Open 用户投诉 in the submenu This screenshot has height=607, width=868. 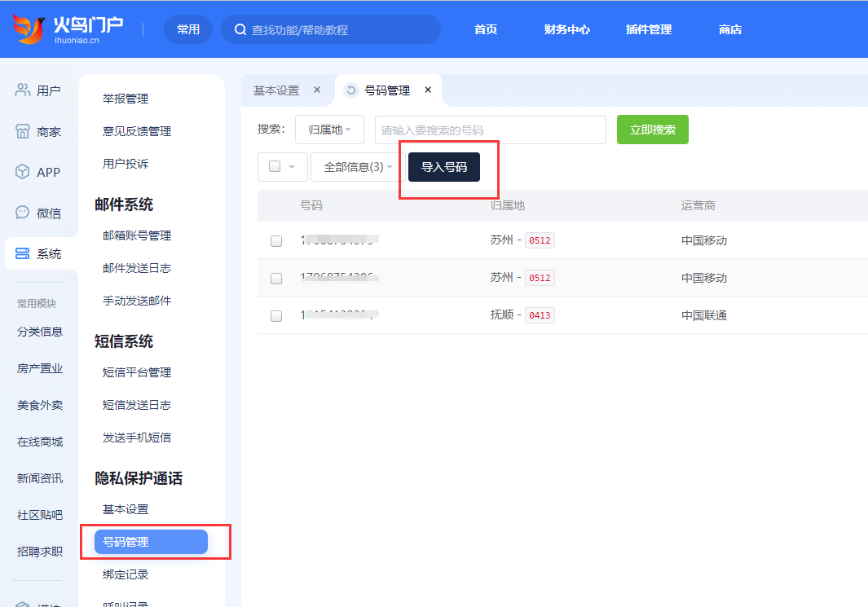coord(126,164)
